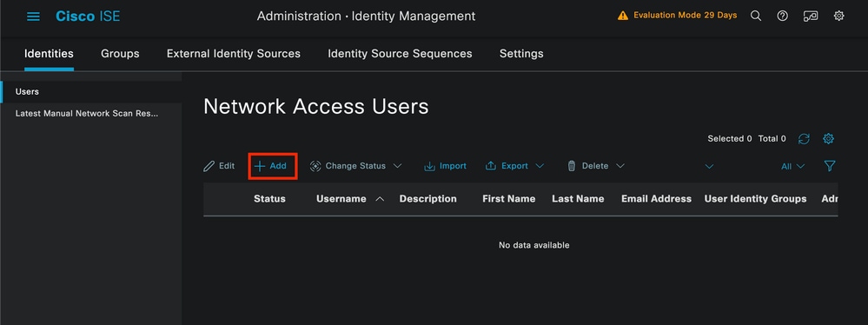Expand the unlabeled toolbar dropdown chevron
Image resolution: width=868 pixels, height=325 pixels.
tap(709, 166)
